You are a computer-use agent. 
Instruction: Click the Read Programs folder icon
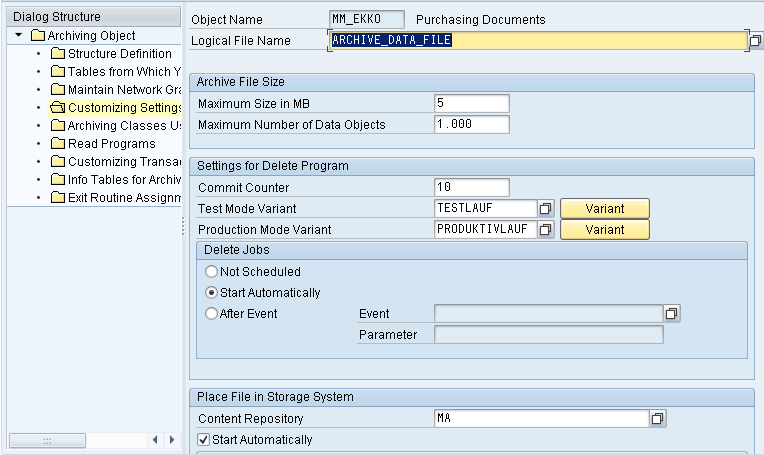tap(58, 143)
